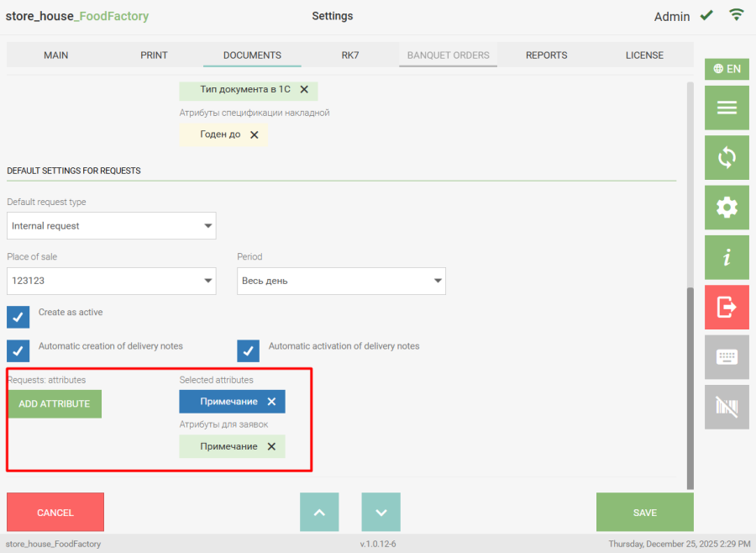Open the Place of sale dropdown
Image resolution: width=756 pixels, height=553 pixels.
tap(112, 281)
